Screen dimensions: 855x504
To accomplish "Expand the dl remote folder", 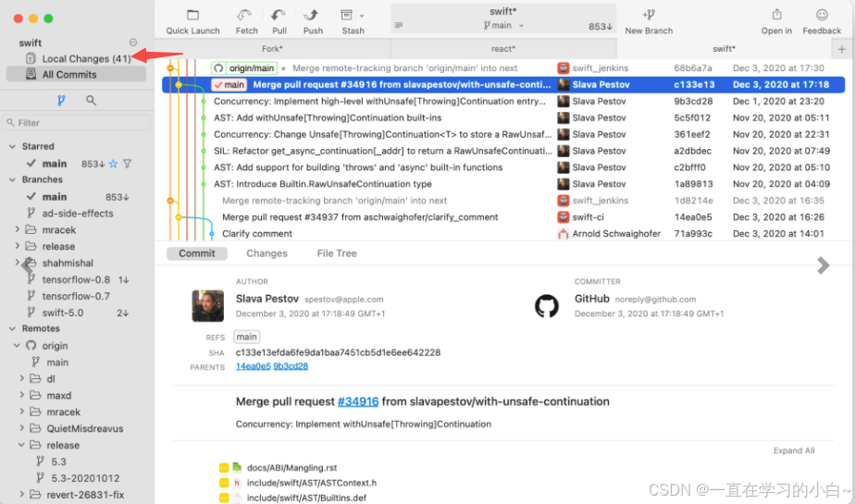I will pos(22,378).
